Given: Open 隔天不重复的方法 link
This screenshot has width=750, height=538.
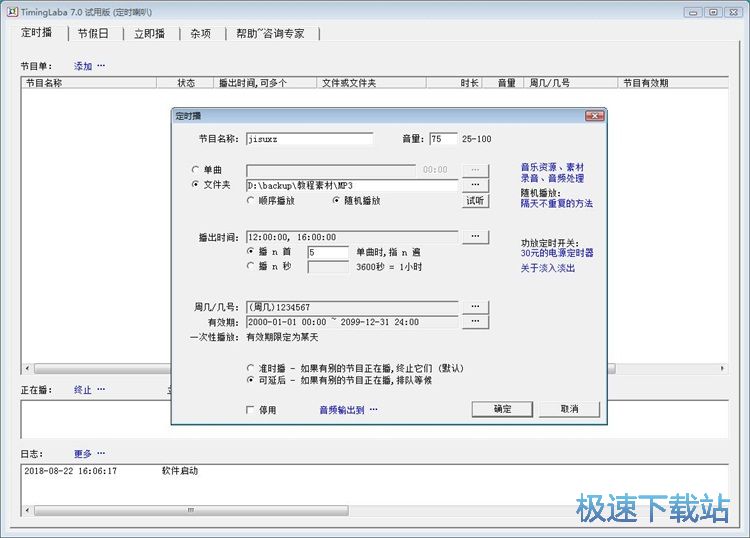Looking at the screenshot, I should tap(557, 203).
